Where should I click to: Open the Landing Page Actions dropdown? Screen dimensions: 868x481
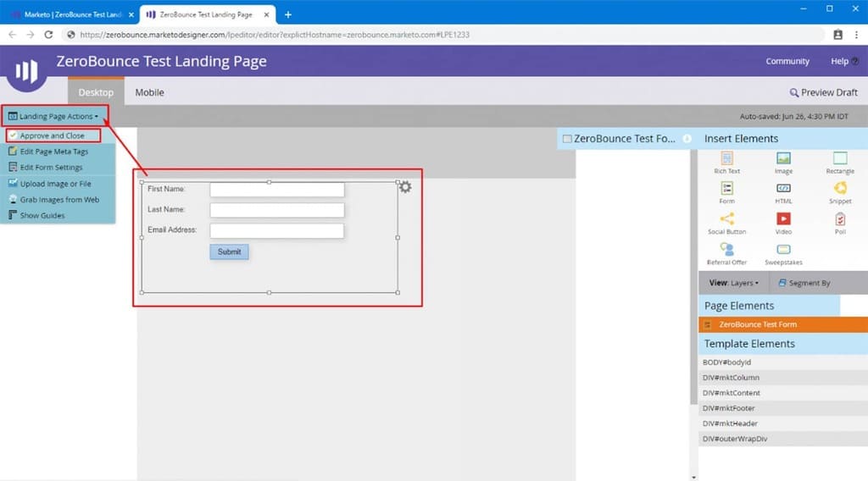[x=53, y=116]
